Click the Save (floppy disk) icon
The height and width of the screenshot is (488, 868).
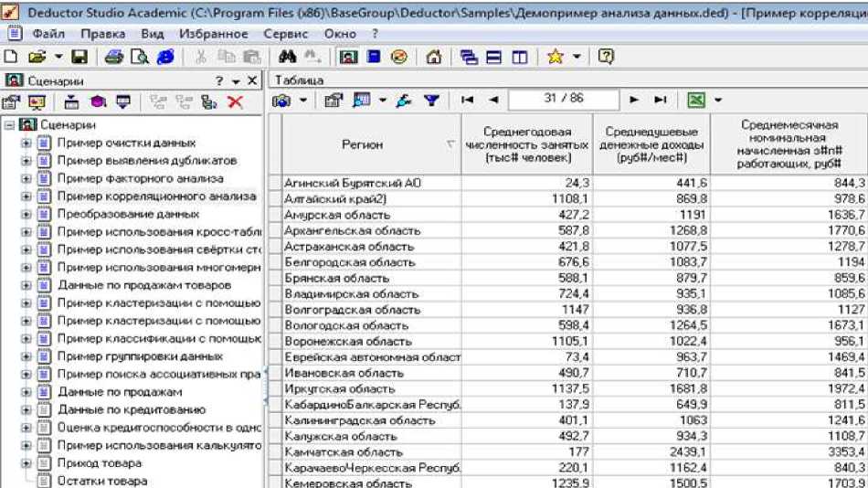tap(79, 57)
